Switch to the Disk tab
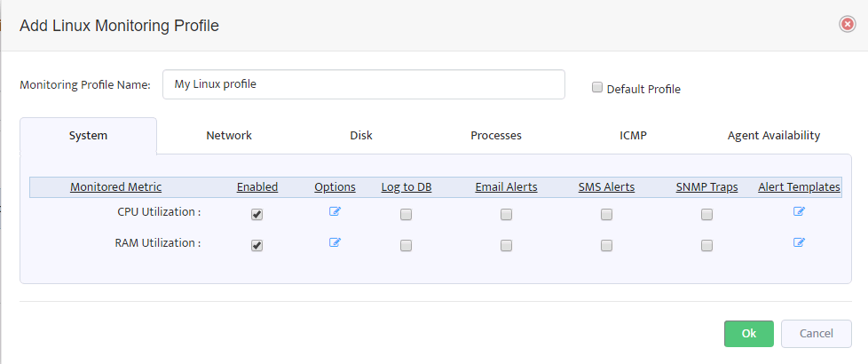The image size is (868, 364). (x=361, y=136)
